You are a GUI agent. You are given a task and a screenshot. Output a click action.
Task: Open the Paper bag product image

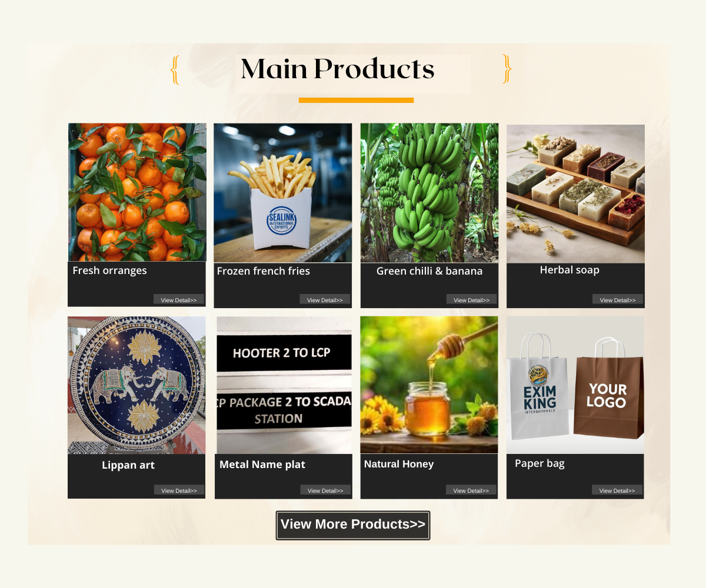[x=575, y=385]
